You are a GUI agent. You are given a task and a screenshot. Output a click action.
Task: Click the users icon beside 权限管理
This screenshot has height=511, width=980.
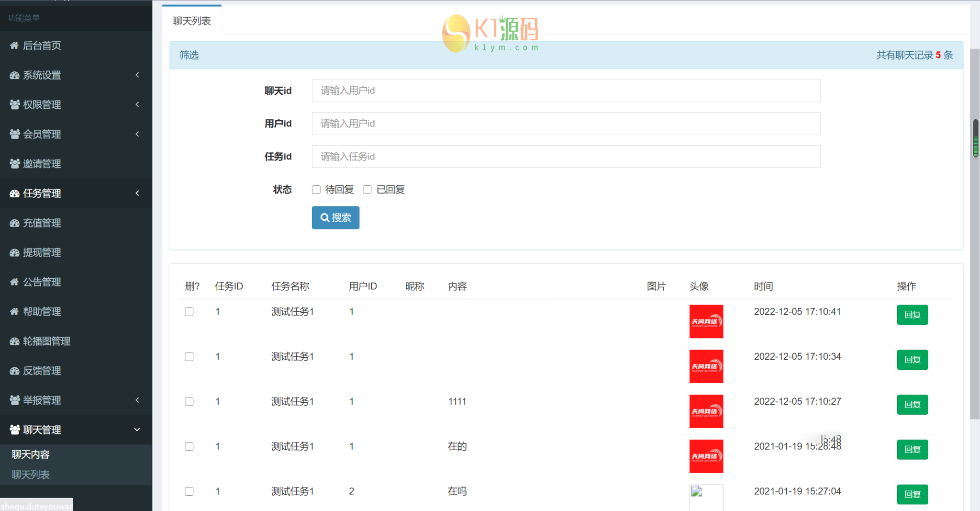14,104
